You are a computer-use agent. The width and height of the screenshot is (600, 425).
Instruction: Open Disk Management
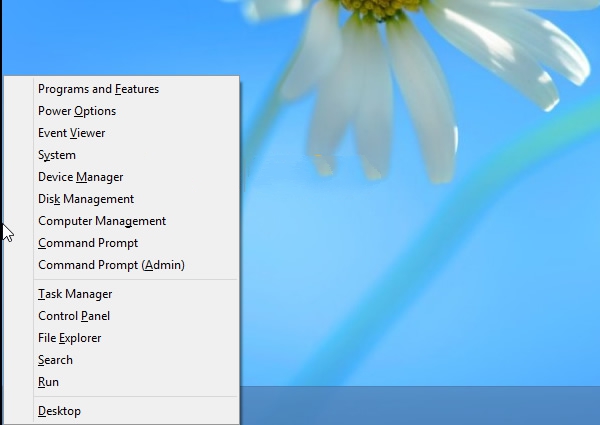pyautogui.click(x=86, y=199)
